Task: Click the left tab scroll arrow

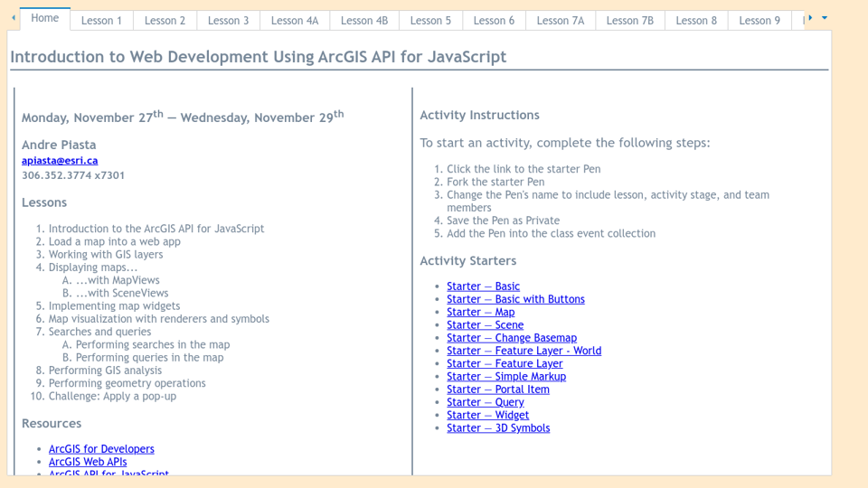Action: coord(13,18)
